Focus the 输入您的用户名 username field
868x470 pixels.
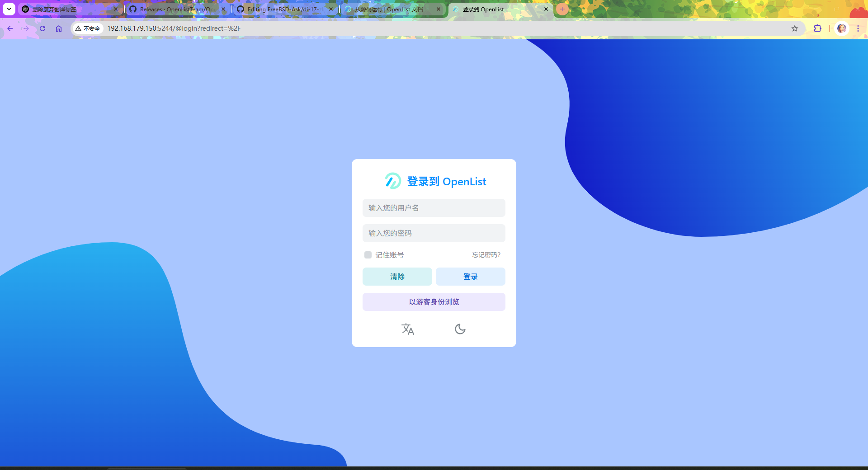(x=434, y=208)
